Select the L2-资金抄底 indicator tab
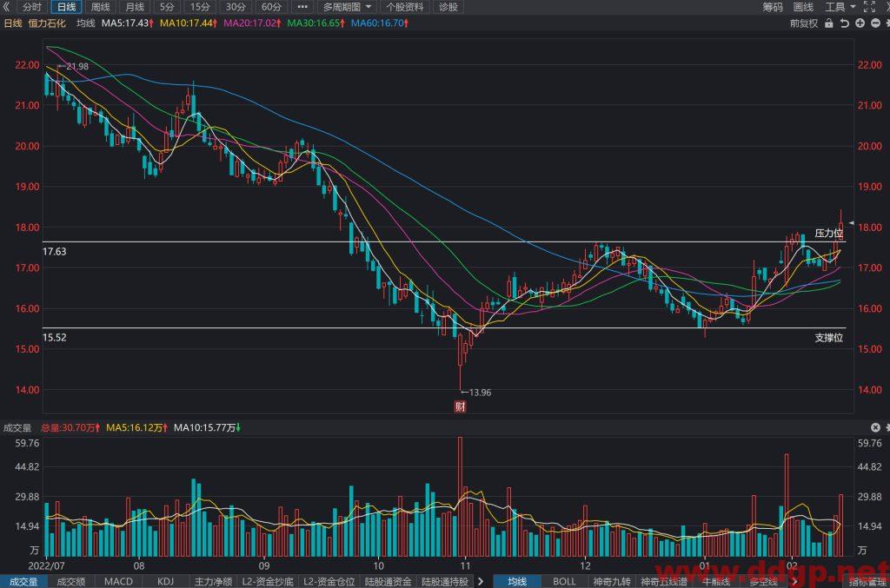 (268, 582)
